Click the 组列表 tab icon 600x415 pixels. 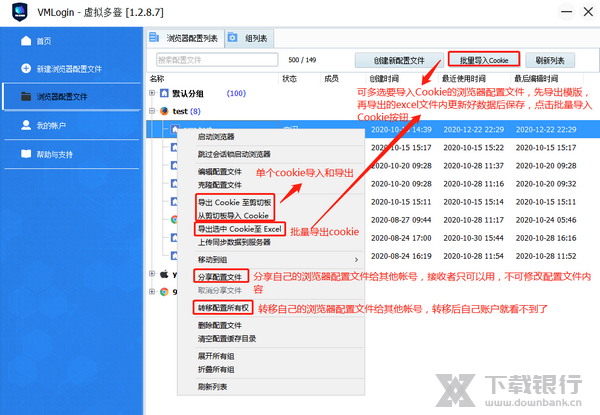click(x=232, y=37)
